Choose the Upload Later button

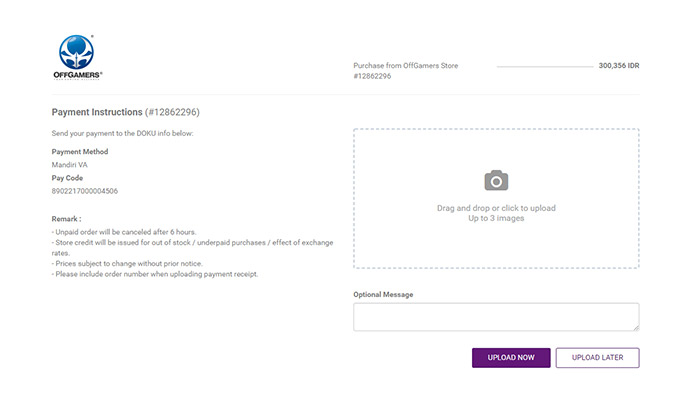(x=597, y=358)
